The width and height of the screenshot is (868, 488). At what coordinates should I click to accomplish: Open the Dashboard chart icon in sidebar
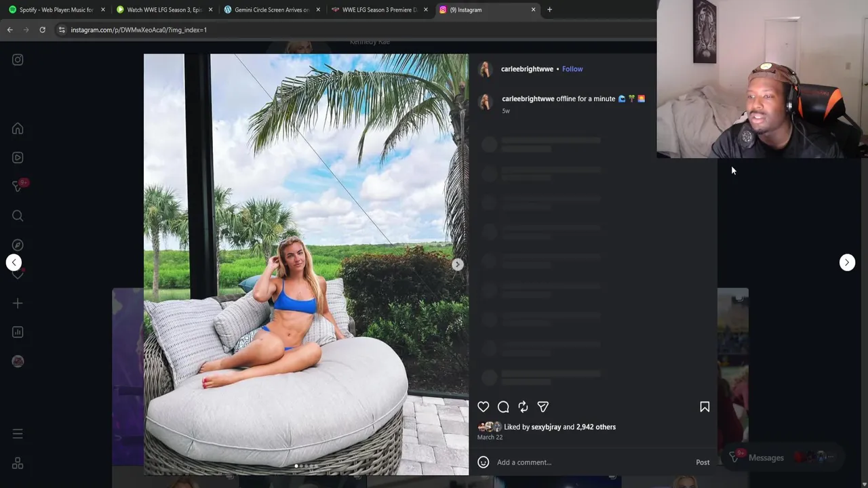(x=18, y=332)
